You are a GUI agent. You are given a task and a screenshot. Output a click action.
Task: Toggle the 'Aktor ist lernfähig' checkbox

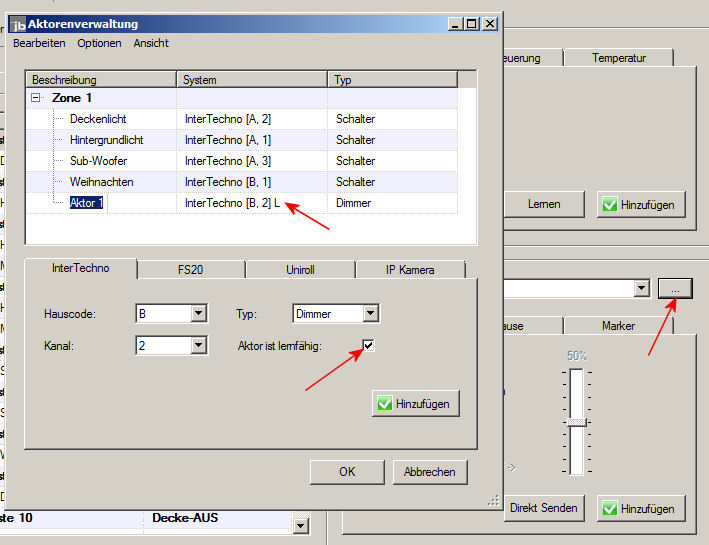tap(368, 345)
